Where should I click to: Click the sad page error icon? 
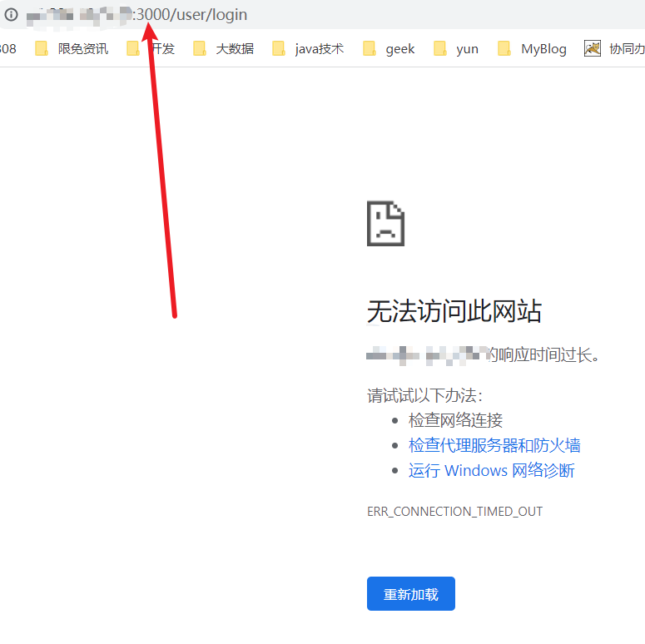click(385, 223)
